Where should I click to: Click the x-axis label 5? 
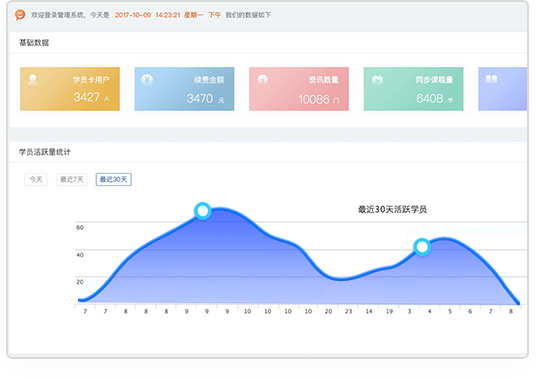point(450,312)
